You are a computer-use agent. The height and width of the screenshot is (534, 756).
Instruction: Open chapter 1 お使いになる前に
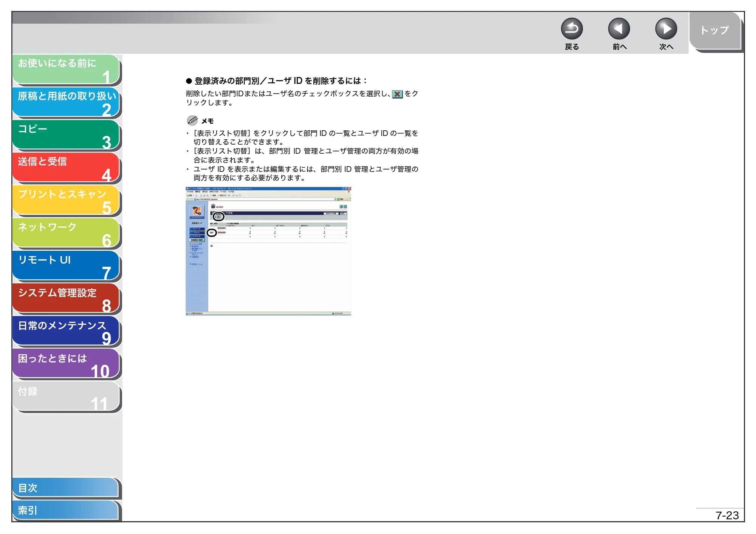(66, 69)
